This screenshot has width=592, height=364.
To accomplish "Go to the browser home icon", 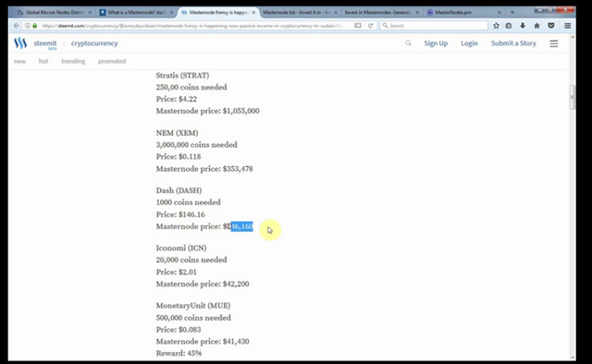I will click(536, 26).
